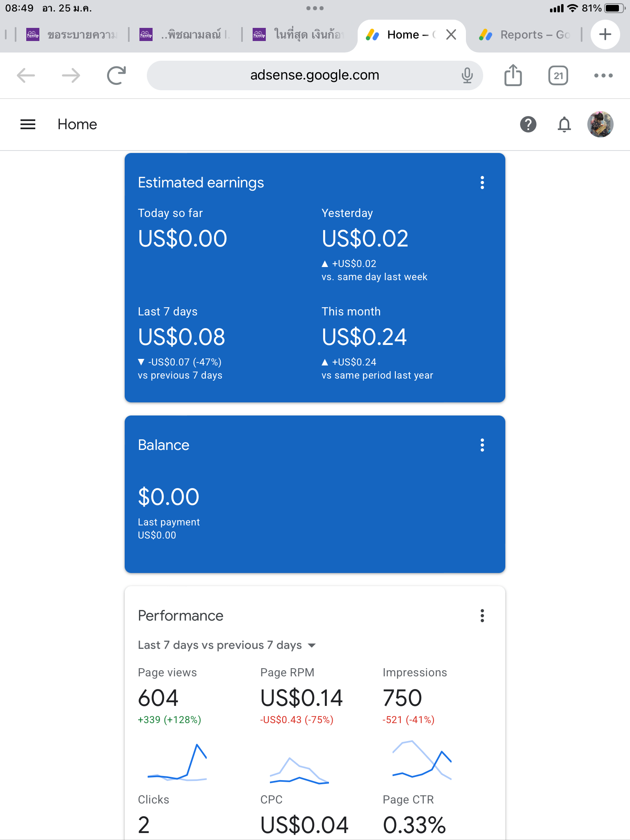Show the open tabs counter
This screenshot has height=840, width=630.
pos(558,75)
